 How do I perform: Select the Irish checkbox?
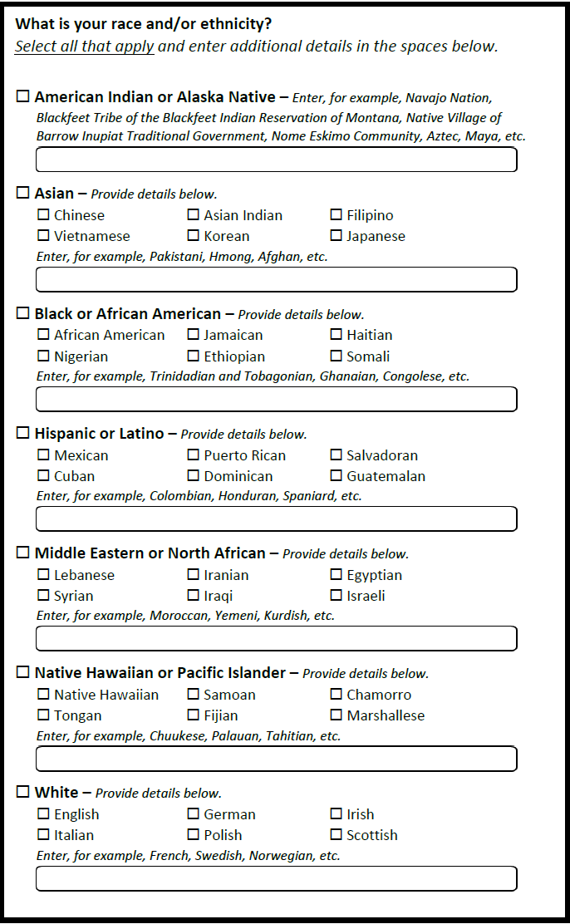click(337, 814)
